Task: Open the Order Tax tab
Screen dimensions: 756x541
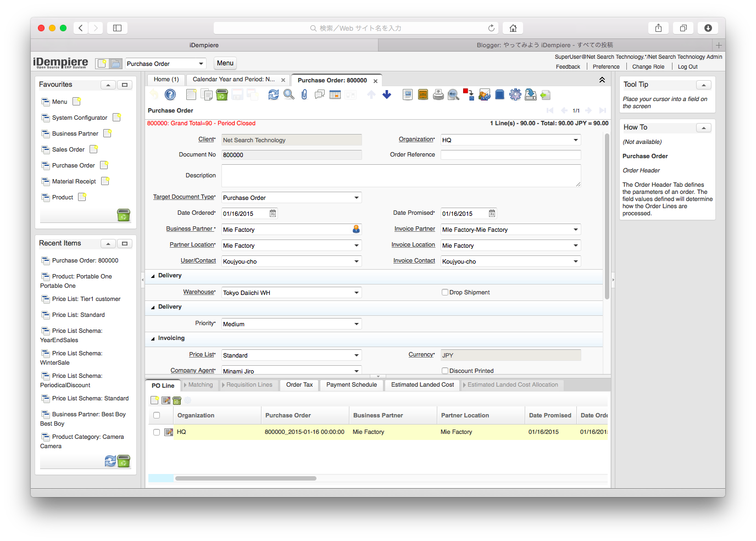Action: tap(299, 385)
